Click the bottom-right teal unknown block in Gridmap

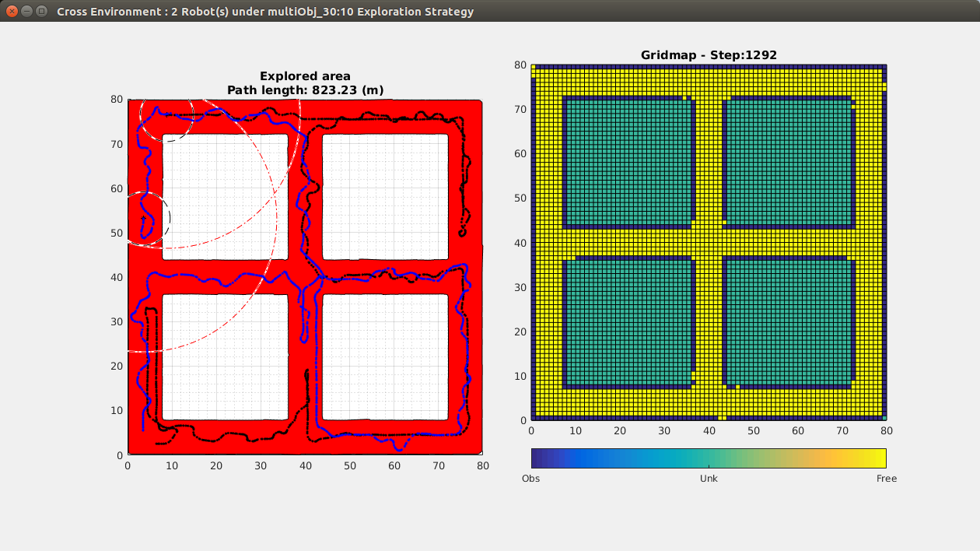coord(789,321)
